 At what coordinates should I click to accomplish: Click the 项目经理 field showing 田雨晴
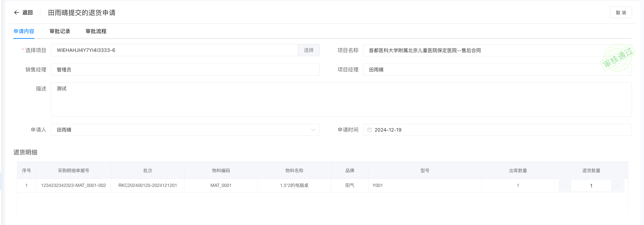(481, 70)
